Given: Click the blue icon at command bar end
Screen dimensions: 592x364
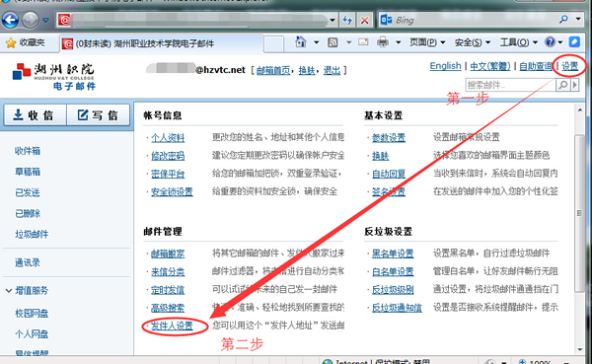Looking at the screenshot, I should (574, 41).
